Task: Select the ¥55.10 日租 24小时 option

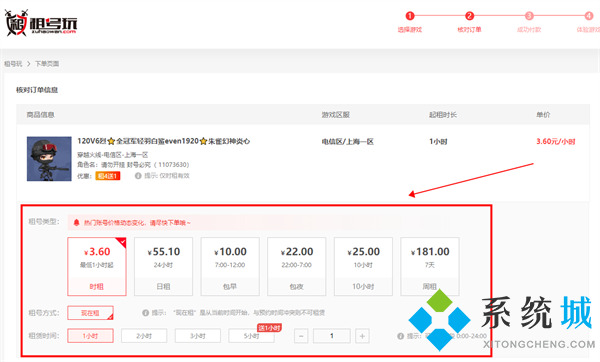Action: pos(163,266)
